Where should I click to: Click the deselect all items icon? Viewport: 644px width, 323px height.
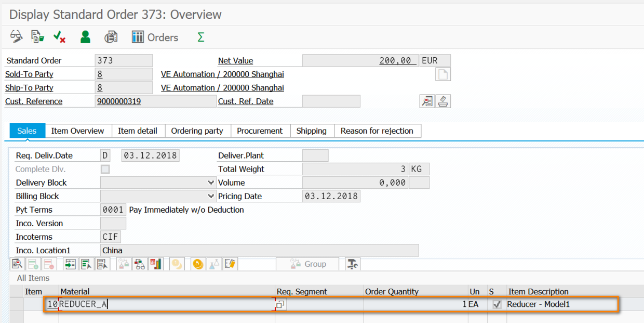tap(102, 264)
